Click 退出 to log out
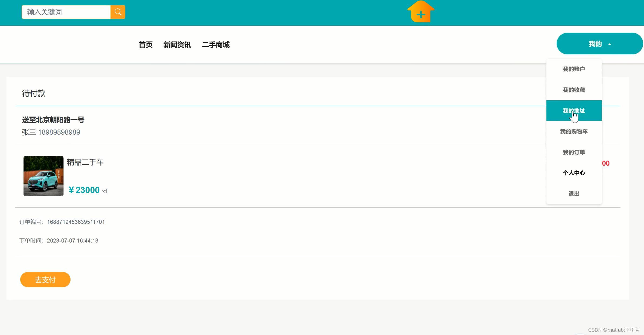Viewport: 644px width, 335px height. tap(574, 194)
